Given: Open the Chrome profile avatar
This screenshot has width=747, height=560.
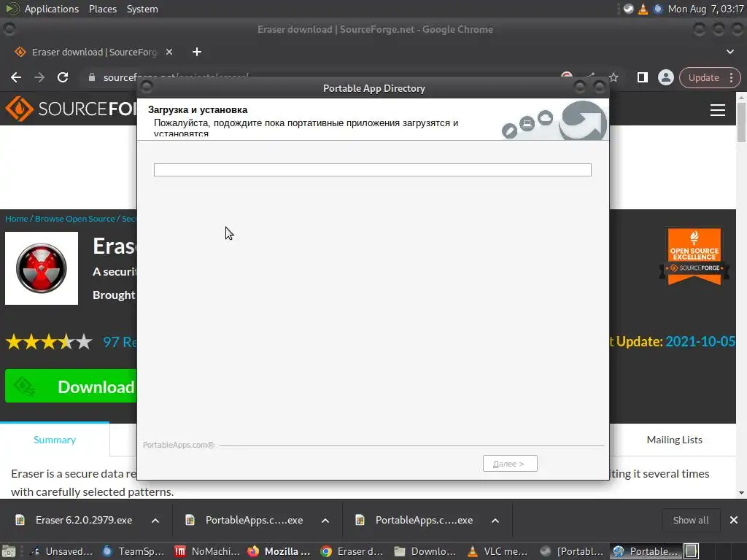Looking at the screenshot, I should [x=665, y=77].
